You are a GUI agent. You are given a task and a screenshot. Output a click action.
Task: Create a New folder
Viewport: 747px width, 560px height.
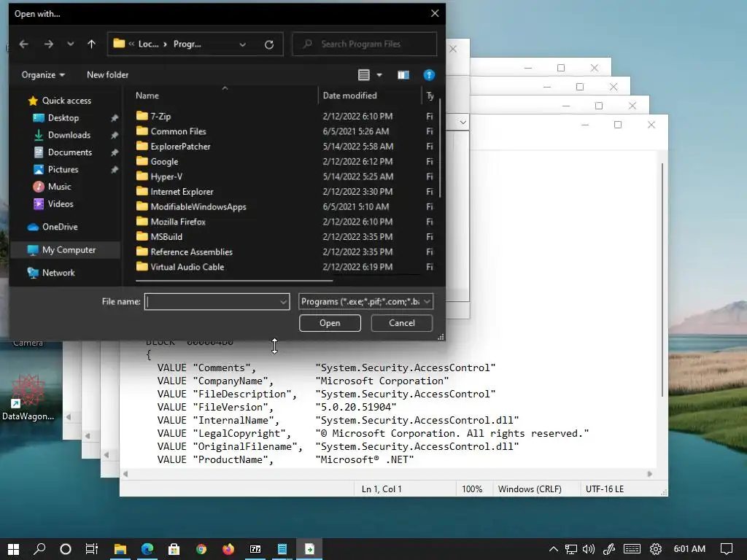(x=108, y=75)
